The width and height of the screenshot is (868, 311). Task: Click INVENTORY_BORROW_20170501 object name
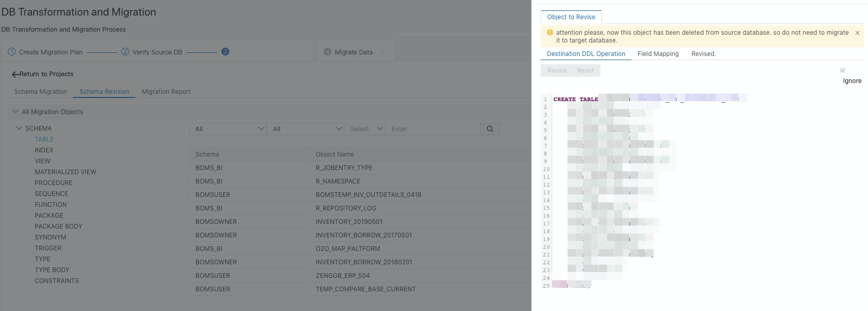363,235
